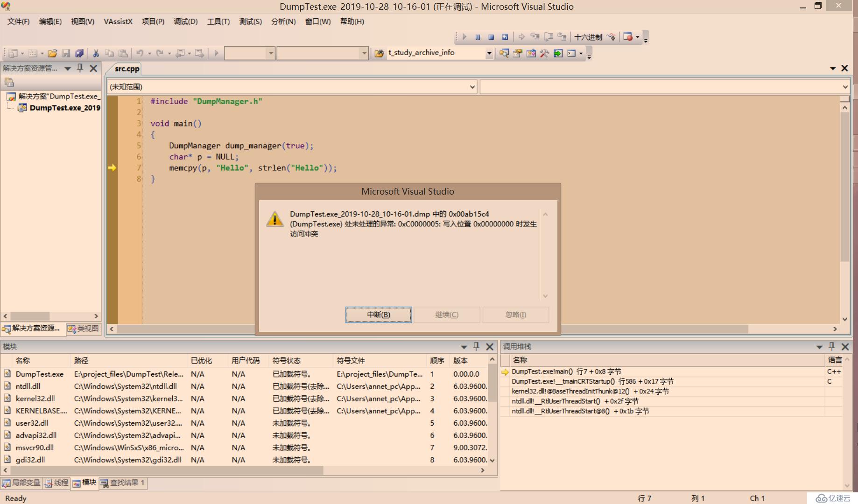Image resolution: width=858 pixels, height=504 pixels.
Task: Select the msvcr90.dll module row
Action: pos(245,448)
